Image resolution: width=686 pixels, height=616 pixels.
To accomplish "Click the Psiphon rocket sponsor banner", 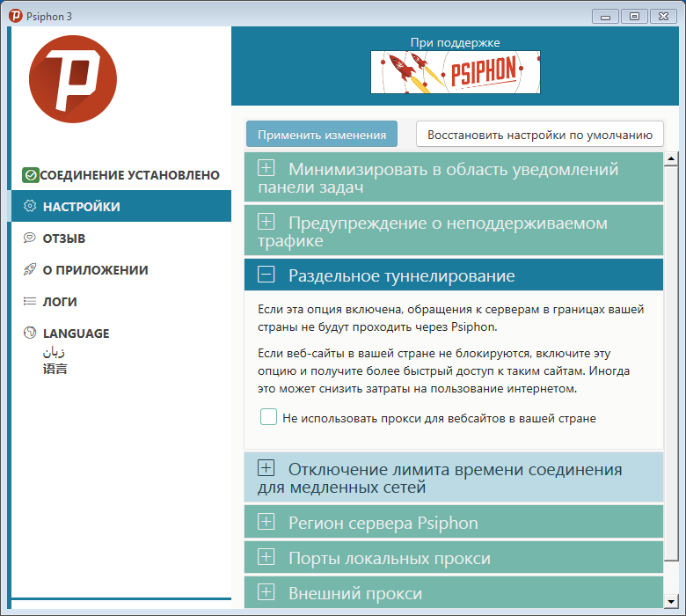I will click(455, 72).
